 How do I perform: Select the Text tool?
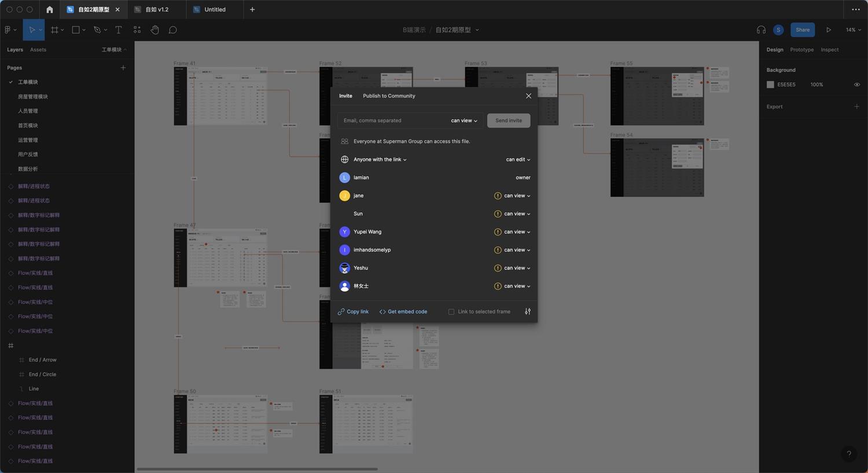(119, 30)
